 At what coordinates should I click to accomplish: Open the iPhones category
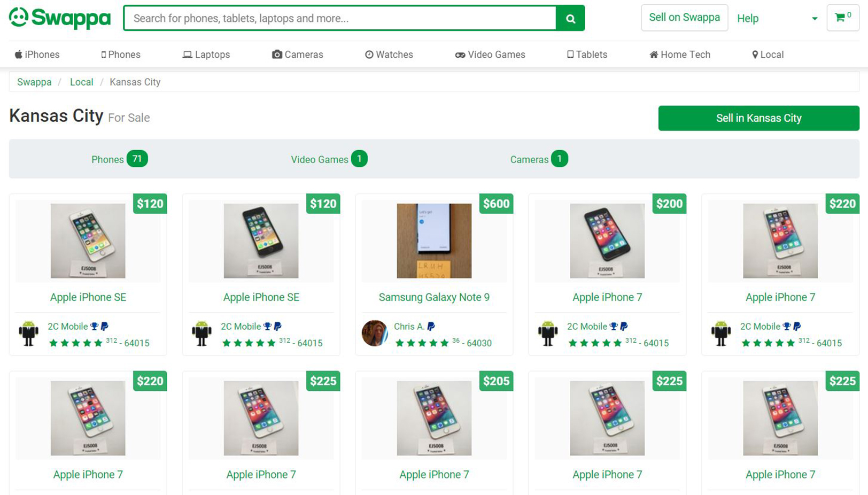37,55
